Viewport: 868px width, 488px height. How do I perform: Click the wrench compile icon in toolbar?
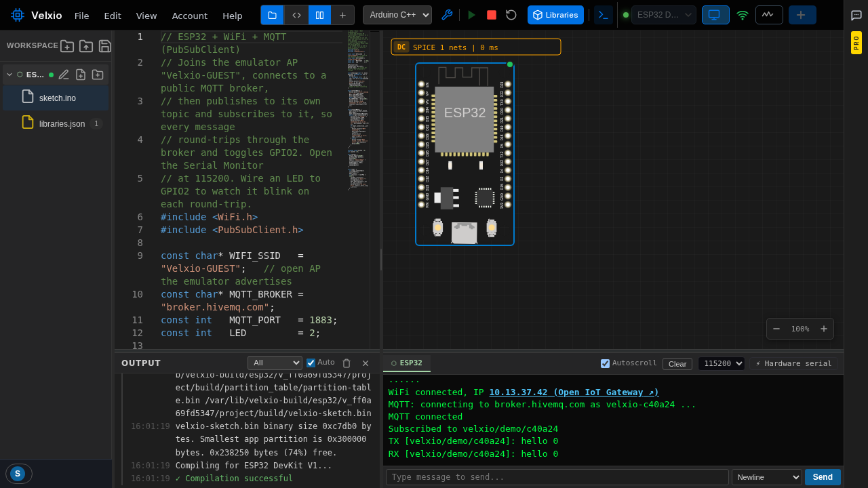(x=447, y=15)
